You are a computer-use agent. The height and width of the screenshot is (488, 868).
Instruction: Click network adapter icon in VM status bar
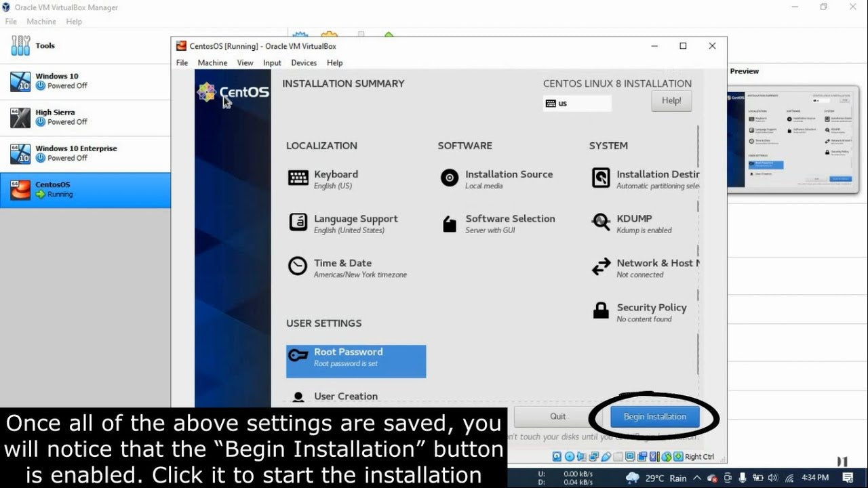[x=593, y=457]
